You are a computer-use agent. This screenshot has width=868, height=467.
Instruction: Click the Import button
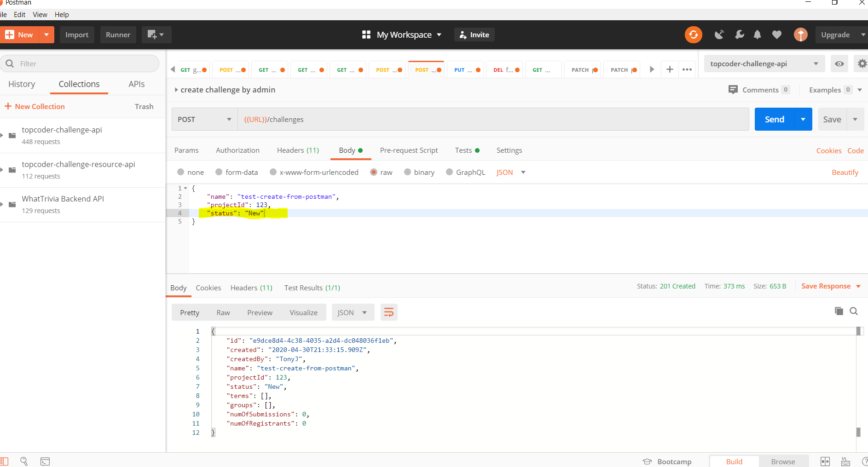(77, 35)
